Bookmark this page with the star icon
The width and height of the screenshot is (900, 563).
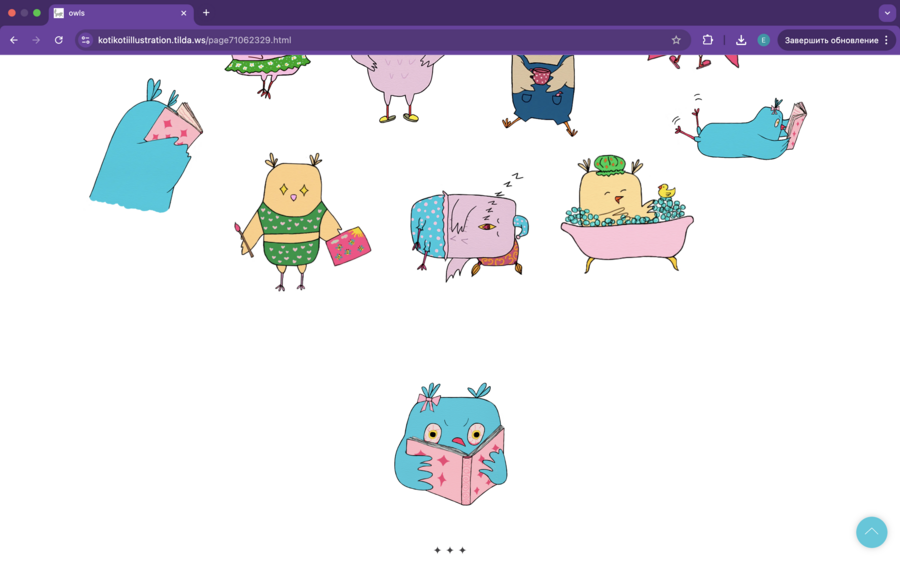(x=676, y=40)
